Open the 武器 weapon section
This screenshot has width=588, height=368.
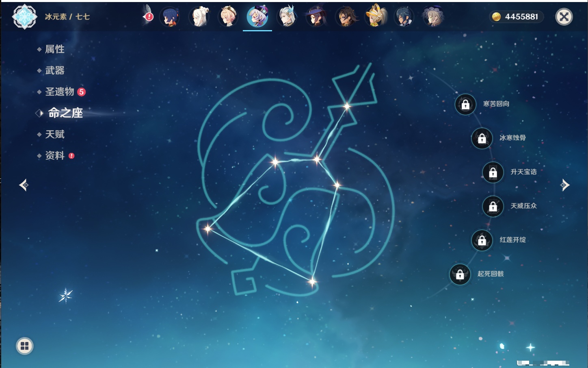click(54, 71)
